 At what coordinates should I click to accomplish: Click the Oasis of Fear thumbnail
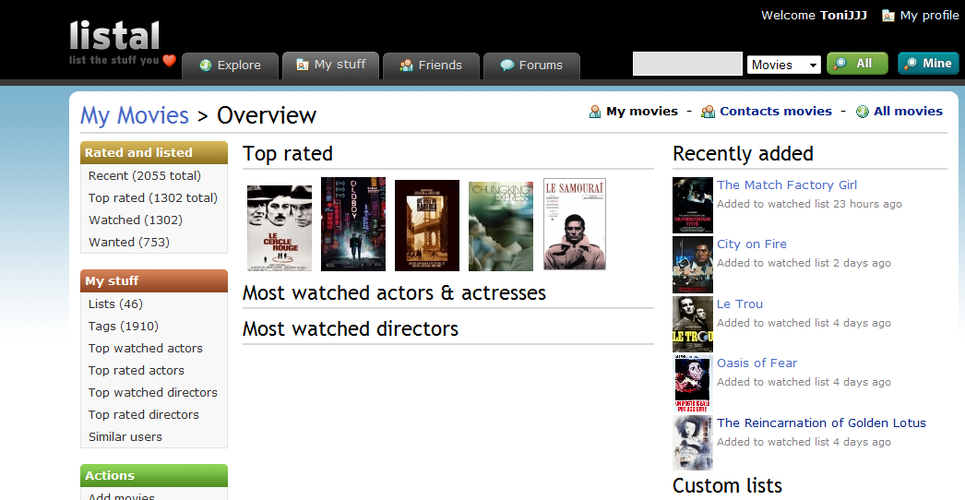coord(692,384)
